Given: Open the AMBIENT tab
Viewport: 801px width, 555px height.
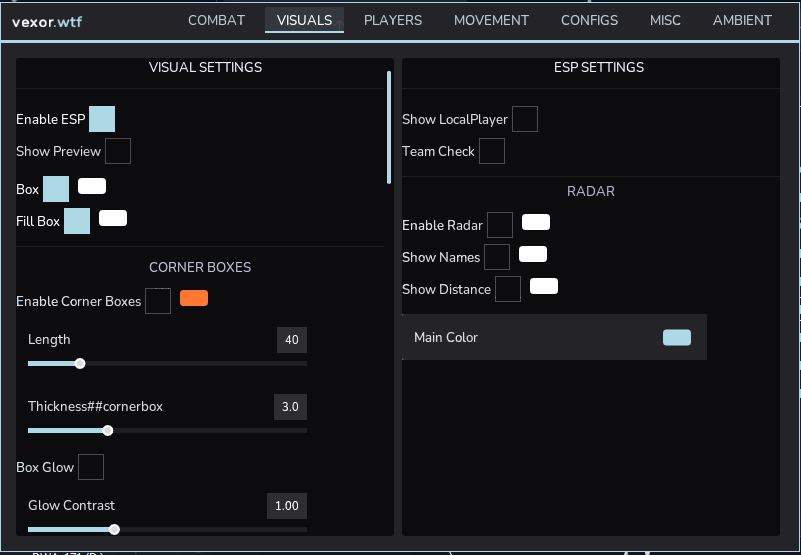Looking at the screenshot, I should (x=742, y=20).
